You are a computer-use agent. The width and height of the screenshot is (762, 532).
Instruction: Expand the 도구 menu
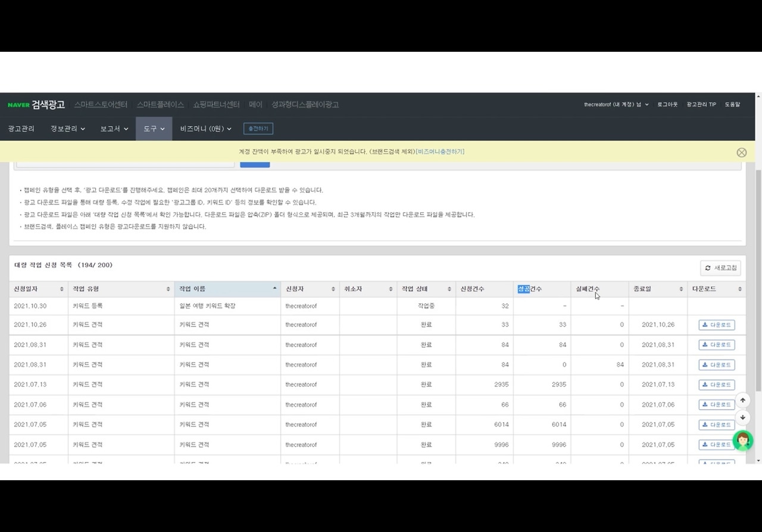(154, 129)
